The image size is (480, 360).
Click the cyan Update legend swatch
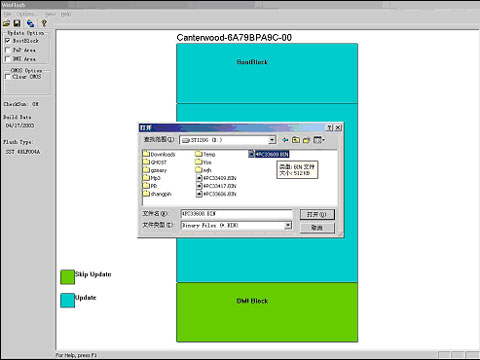(67, 300)
